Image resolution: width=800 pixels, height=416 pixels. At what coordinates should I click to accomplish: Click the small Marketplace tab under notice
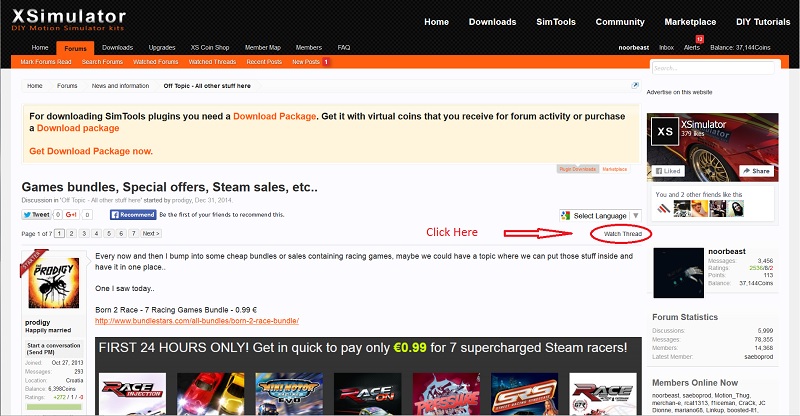tap(615, 169)
